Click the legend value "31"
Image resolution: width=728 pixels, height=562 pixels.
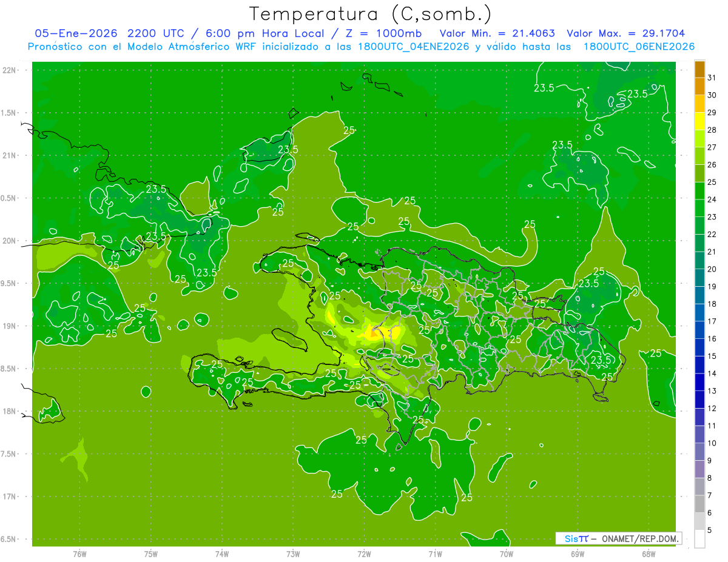(x=712, y=77)
